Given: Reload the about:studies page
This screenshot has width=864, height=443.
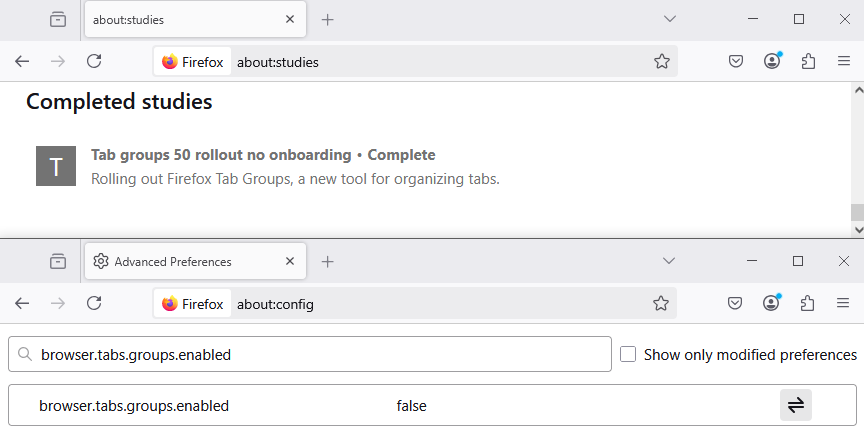Looking at the screenshot, I should (x=94, y=61).
